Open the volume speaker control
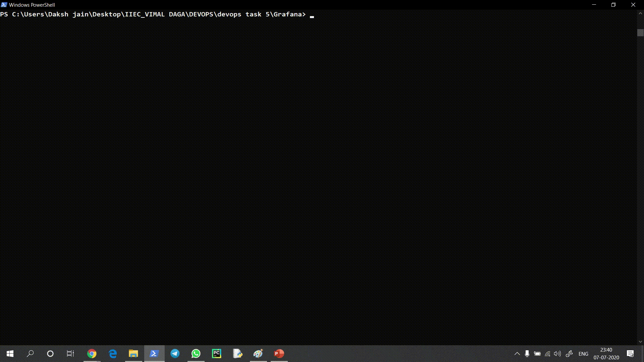This screenshot has width=644, height=362. pyautogui.click(x=557, y=354)
